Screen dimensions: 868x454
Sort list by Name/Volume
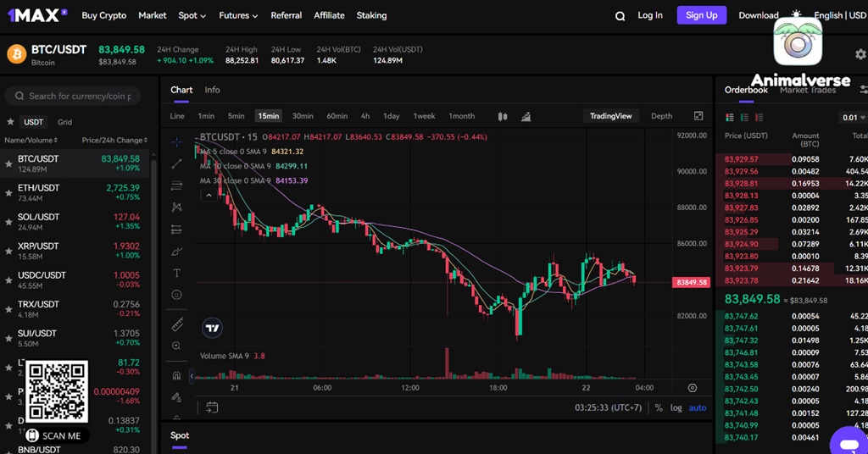[x=31, y=140]
